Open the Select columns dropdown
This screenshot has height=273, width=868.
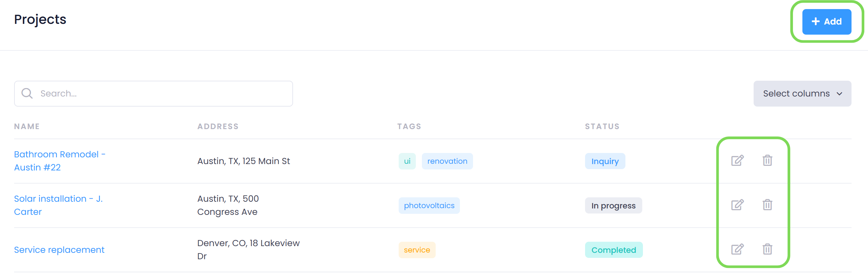802,93
